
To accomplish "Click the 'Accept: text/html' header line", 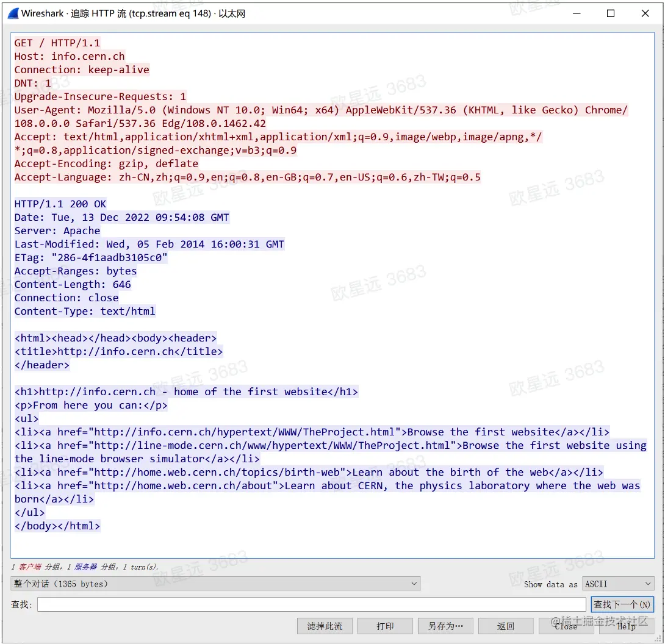I will [278, 137].
